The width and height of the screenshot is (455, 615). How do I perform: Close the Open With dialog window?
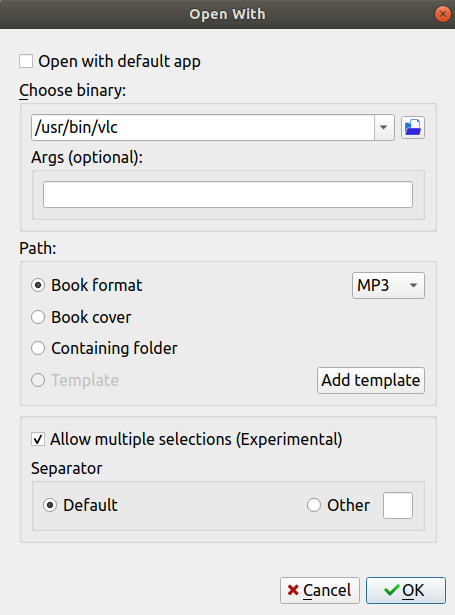coord(442,15)
